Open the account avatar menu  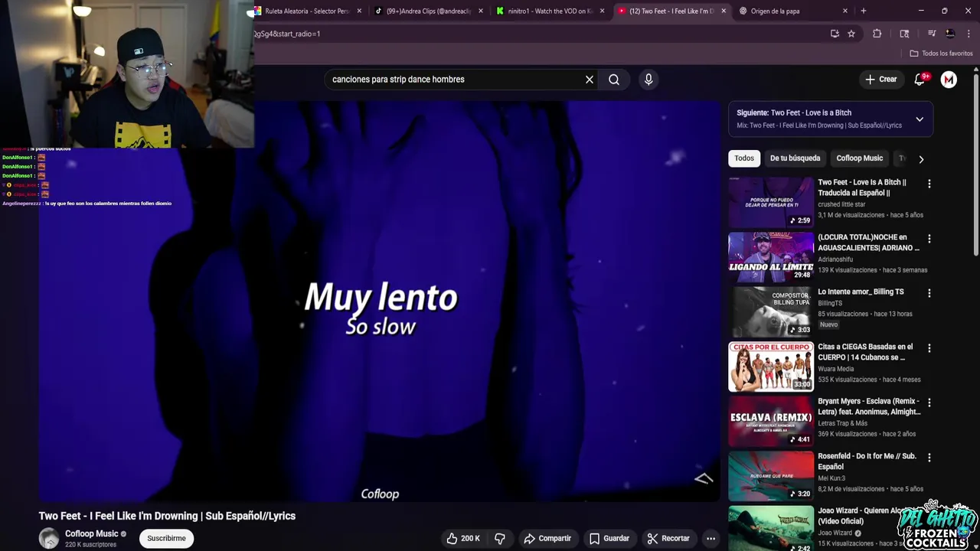click(x=949, y=80)
